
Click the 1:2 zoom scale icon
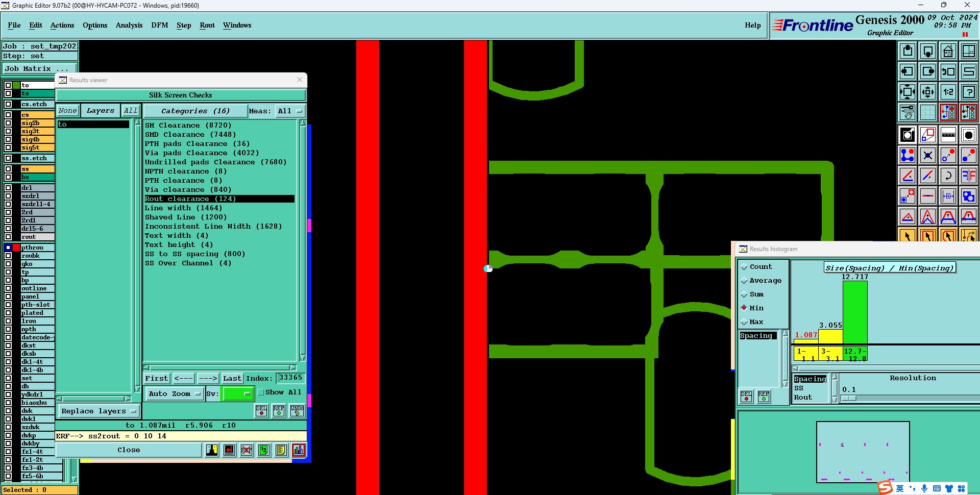tap(948, 92)
